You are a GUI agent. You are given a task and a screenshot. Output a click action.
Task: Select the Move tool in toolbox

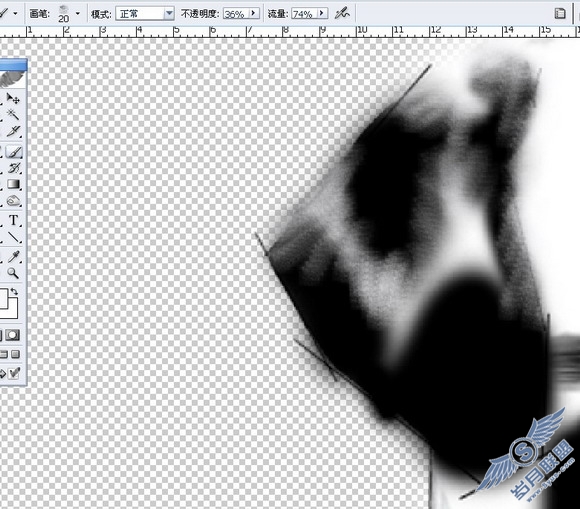click(x=13, y=98)
